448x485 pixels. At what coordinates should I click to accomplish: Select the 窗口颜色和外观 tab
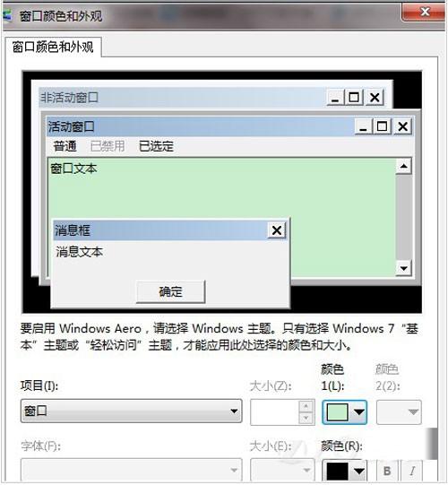tap(53, 47)
